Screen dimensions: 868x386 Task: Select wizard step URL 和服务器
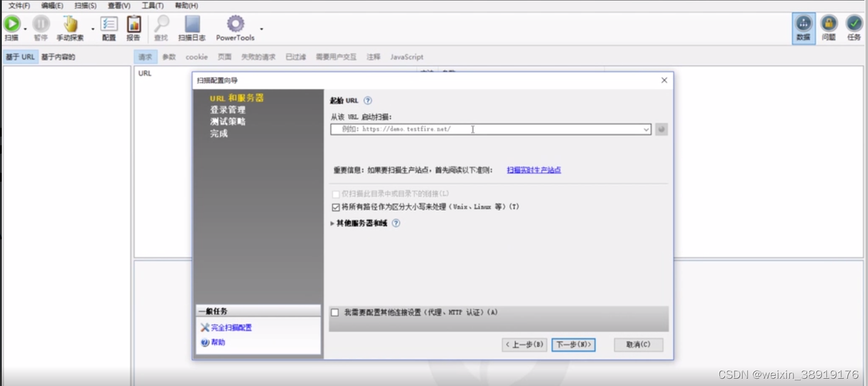(x=237, y=98)
